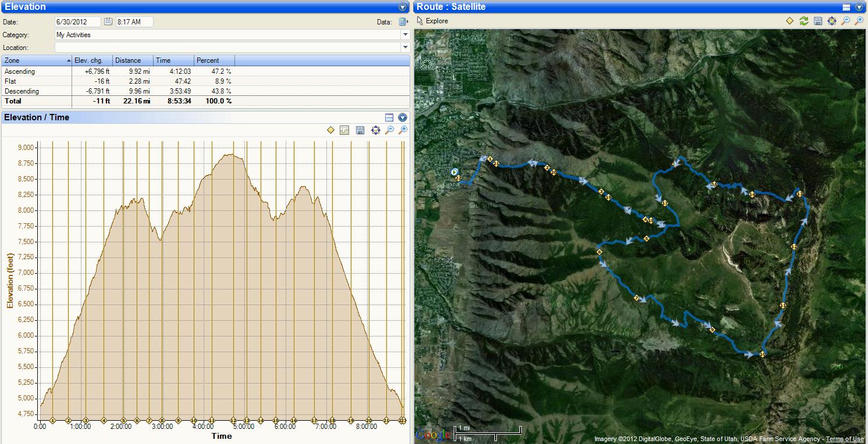Open the Route : Satellite view menu arrow
Viewport: 868px width, 444px height.
tap(859, 7)
